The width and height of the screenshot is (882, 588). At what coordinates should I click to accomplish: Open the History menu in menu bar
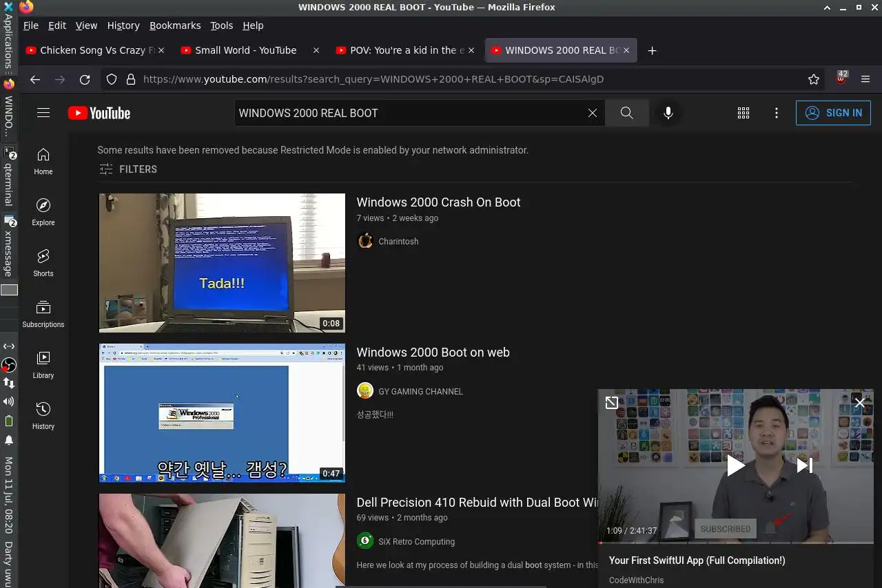(123, 25)
